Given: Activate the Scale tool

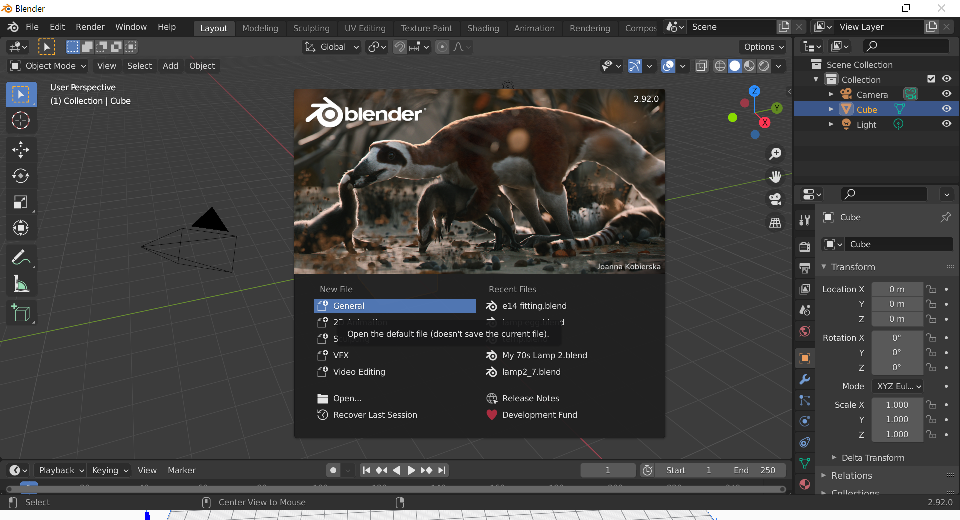Looking at the screenshot, I should click(x=21, y=202).
